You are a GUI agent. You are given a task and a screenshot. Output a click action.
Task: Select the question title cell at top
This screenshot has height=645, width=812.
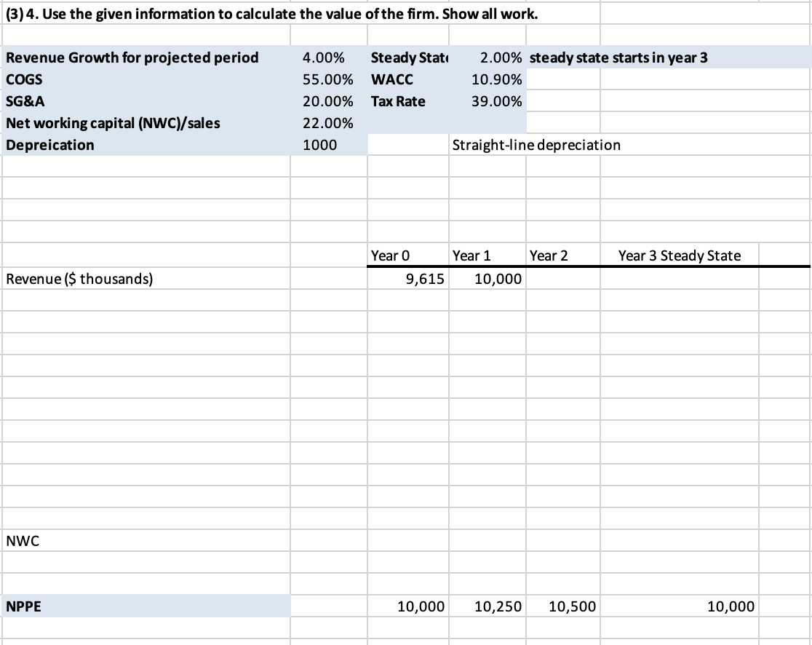(300, 14)
